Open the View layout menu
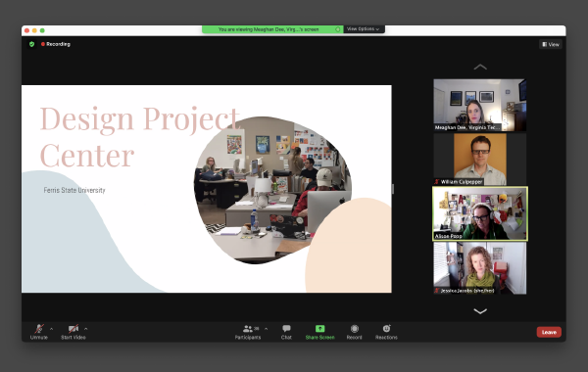 (x=551, y=44)
